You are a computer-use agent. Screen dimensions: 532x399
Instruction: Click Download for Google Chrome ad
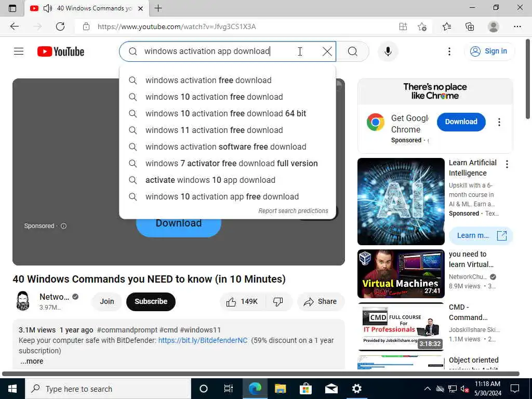pyautogui.click(x=461, y=122)
